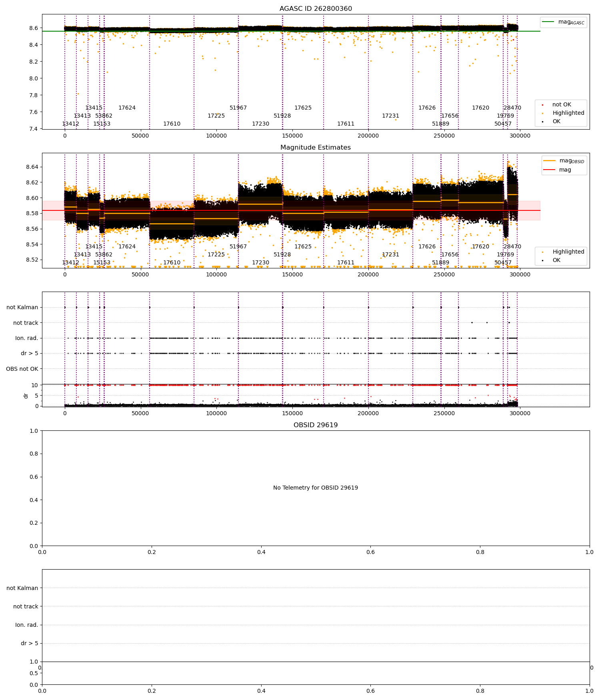600x700 pixels.
Task: Click the 8.64 y-axis tick label
Action: [x=32, y=167]
